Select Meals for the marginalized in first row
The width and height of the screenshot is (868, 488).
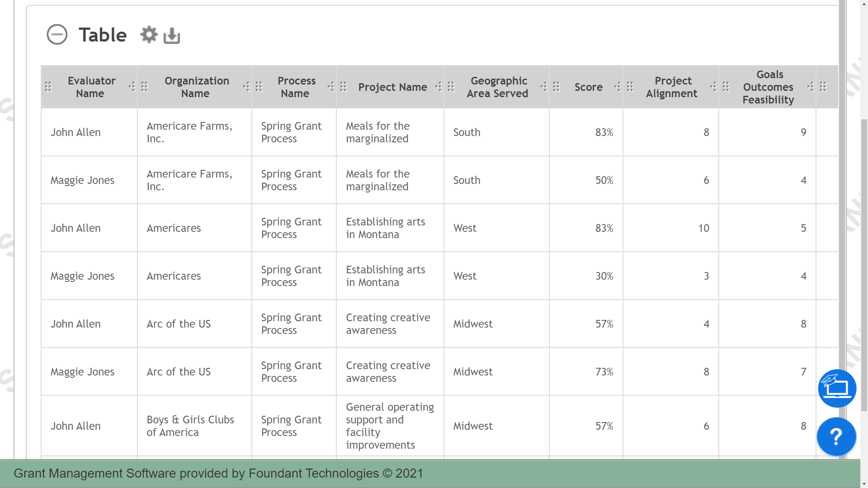coord(390,132)
